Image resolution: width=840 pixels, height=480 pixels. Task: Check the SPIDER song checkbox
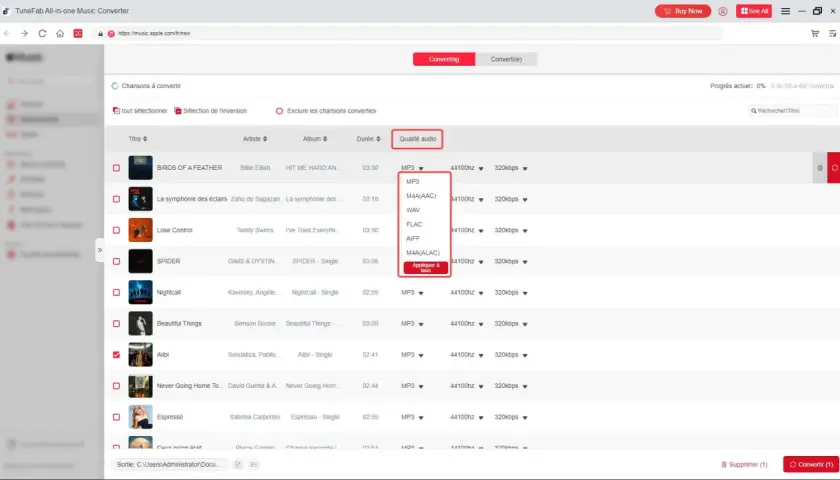tap(116, 261)
